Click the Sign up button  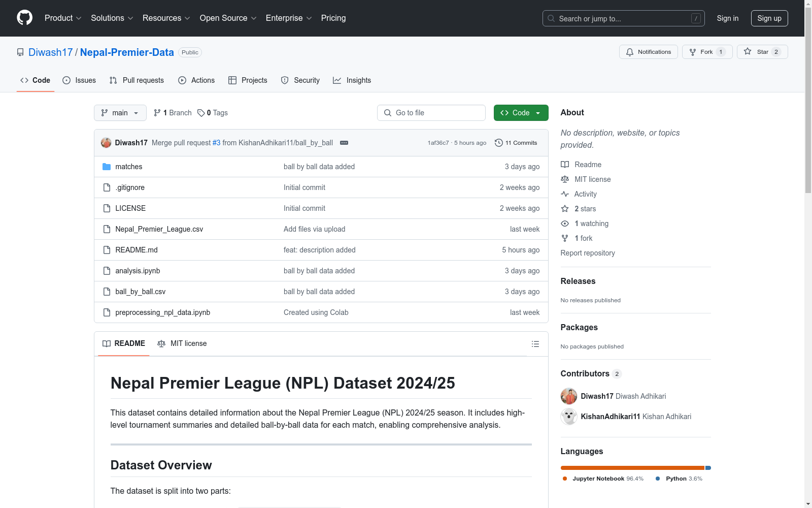(x=769, y=18)
